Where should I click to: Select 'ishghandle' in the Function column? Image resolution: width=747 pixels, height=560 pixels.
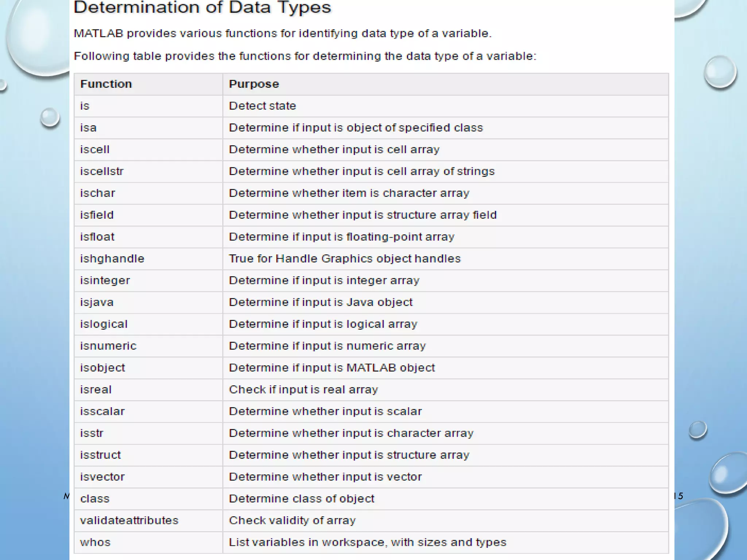point(112,259)
